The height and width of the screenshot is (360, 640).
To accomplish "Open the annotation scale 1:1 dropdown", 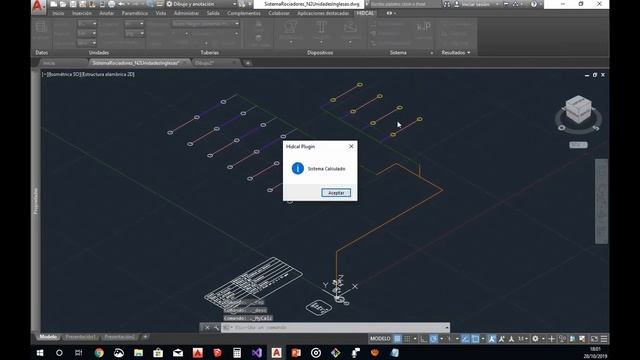I will [x=523, y=339].
